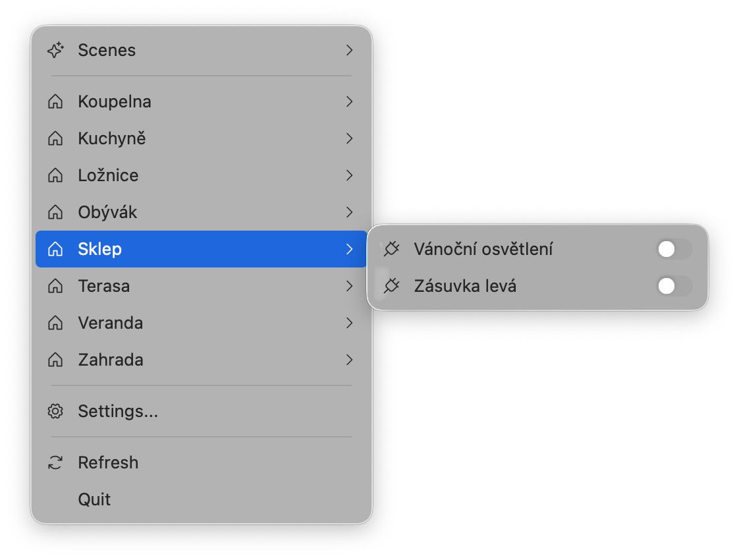739x560 pixels.
Task: Turn on the Vánoční osvětlení switch
Action: click(x=674, y=249)
